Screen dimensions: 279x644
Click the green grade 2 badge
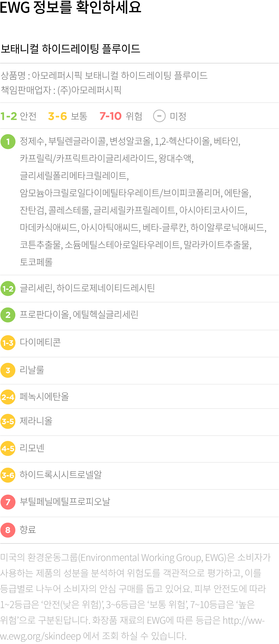(x=8, y=315)
